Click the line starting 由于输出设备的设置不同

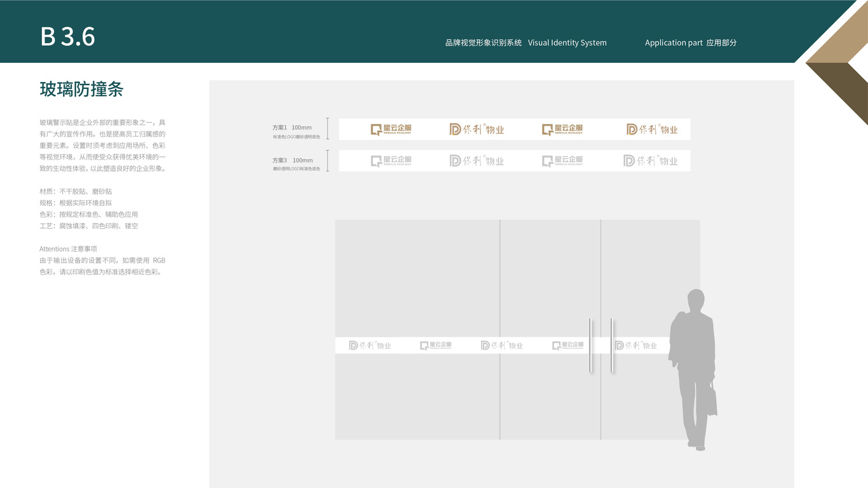[102, 260]
